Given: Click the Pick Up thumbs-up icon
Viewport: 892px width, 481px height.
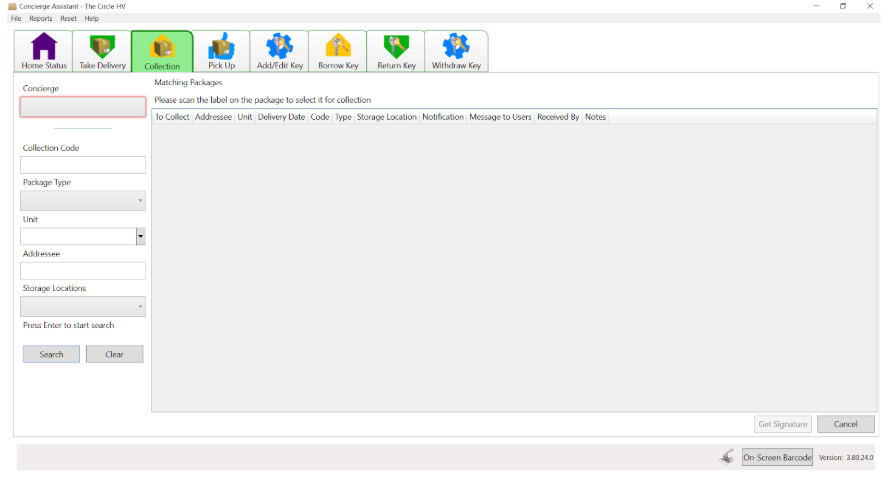Looking at the screenshot, I should 221,47.
